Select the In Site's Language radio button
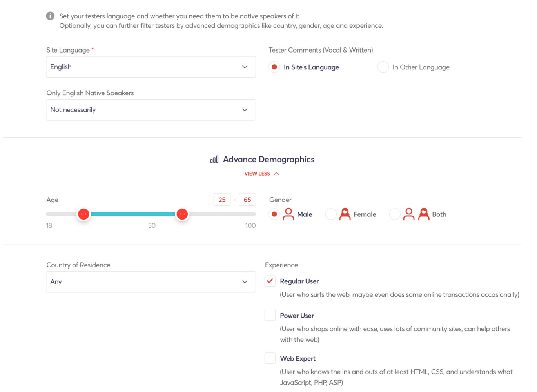The image size is (537, 392). [274, 67]
